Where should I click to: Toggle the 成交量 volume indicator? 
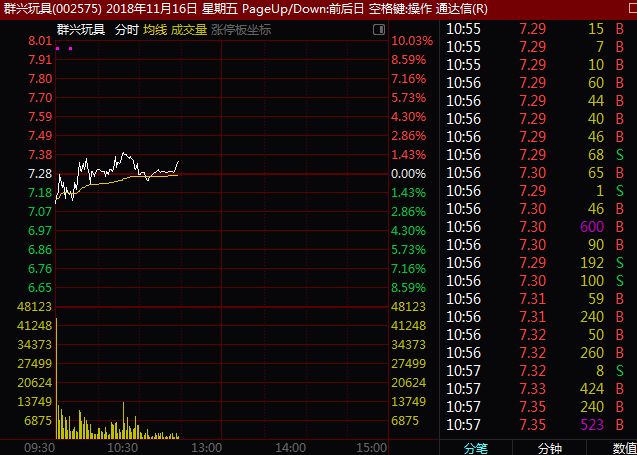pos(189,30)
